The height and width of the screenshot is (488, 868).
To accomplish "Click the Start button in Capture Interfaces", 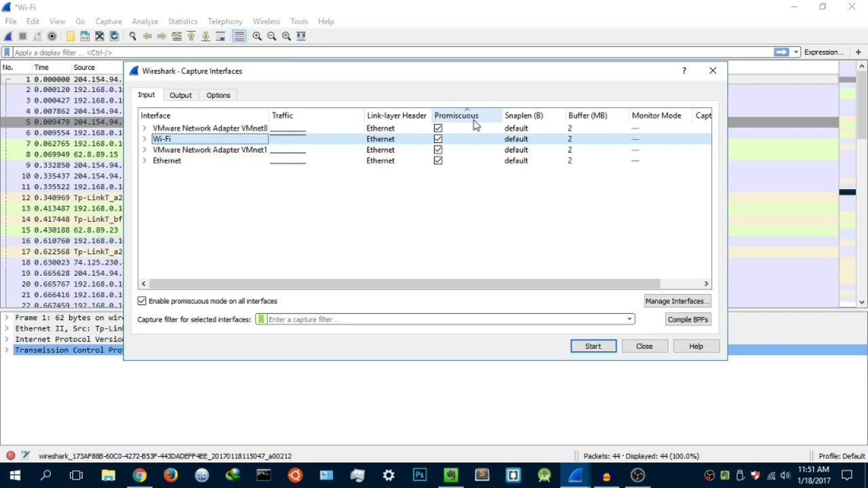I will [593, 346].
